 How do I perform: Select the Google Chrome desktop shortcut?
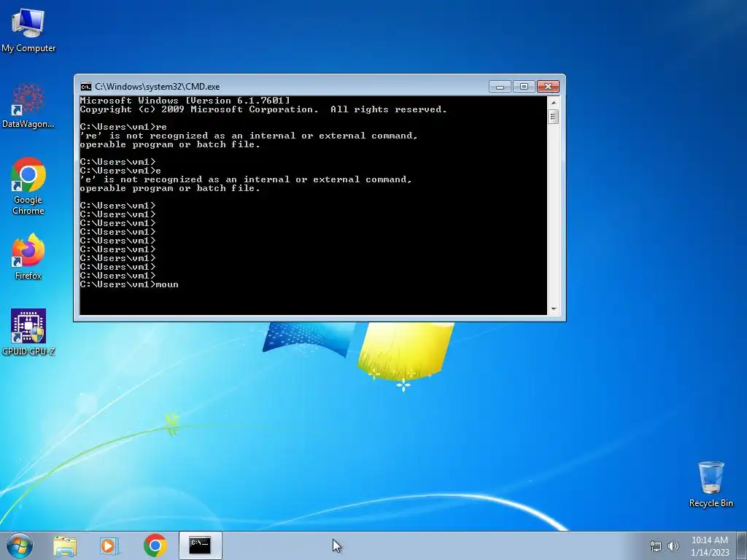coord(28,186)
